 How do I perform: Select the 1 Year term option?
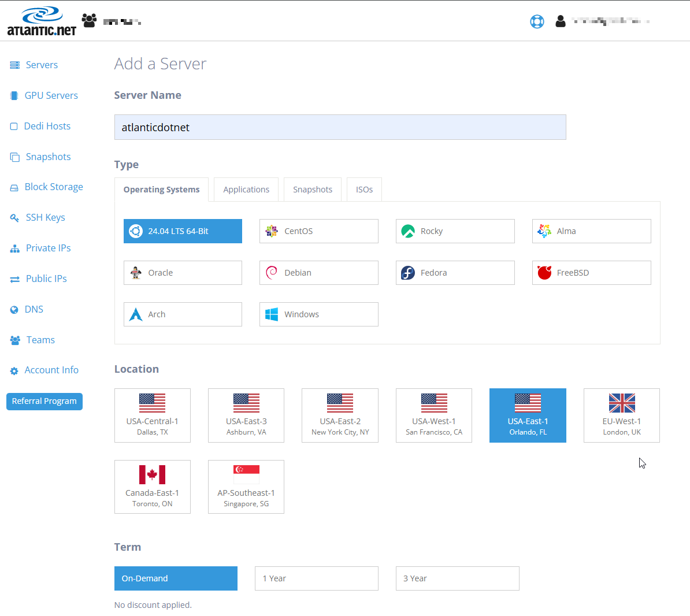[x=316, y=578]
